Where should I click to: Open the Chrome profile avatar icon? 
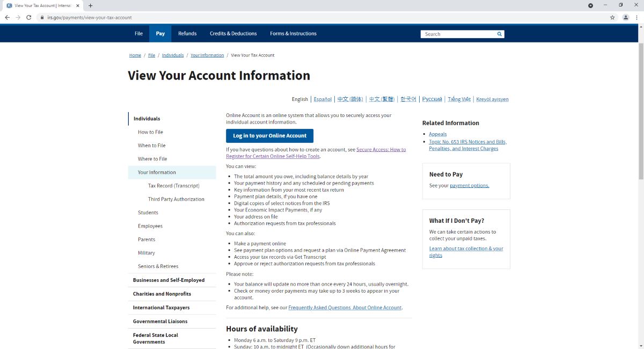click(x=625, y=17)
